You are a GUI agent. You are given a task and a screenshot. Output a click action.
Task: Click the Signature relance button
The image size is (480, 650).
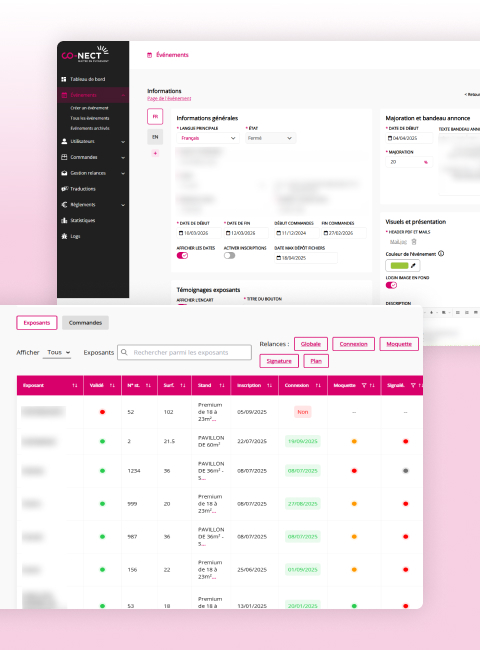(x=279, y=361)
